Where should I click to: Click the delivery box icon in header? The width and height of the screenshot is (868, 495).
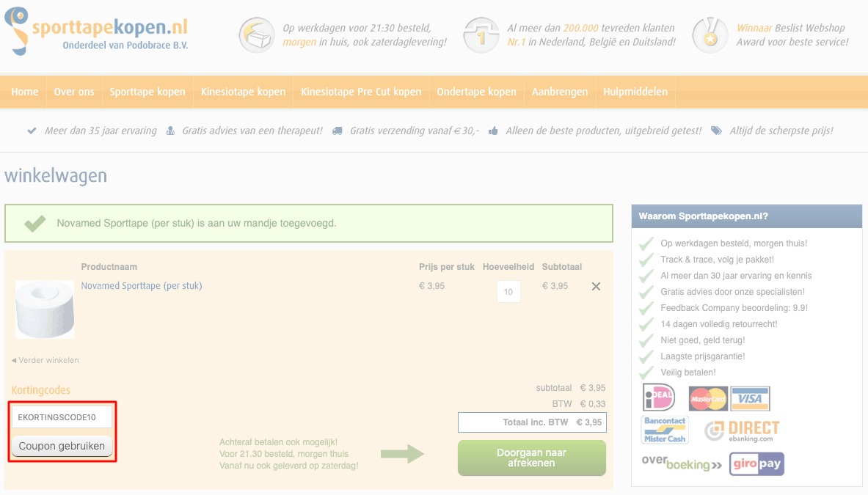257,35
